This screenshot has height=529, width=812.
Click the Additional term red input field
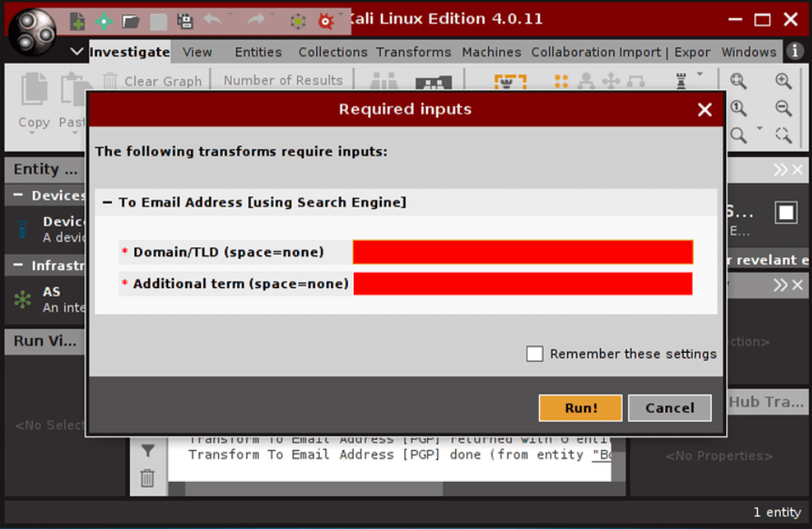(523, 284)
